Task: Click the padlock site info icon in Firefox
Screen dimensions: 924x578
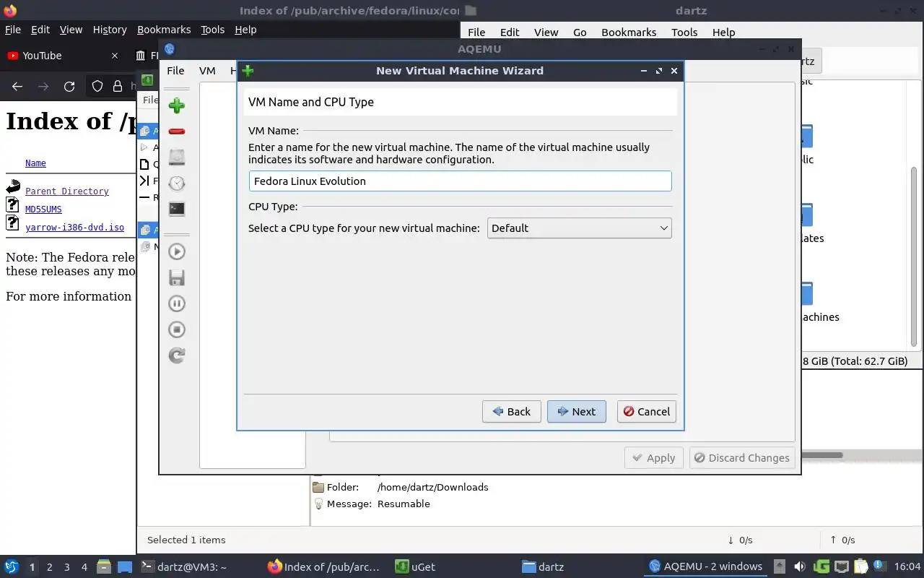Action: pos(118,86)
